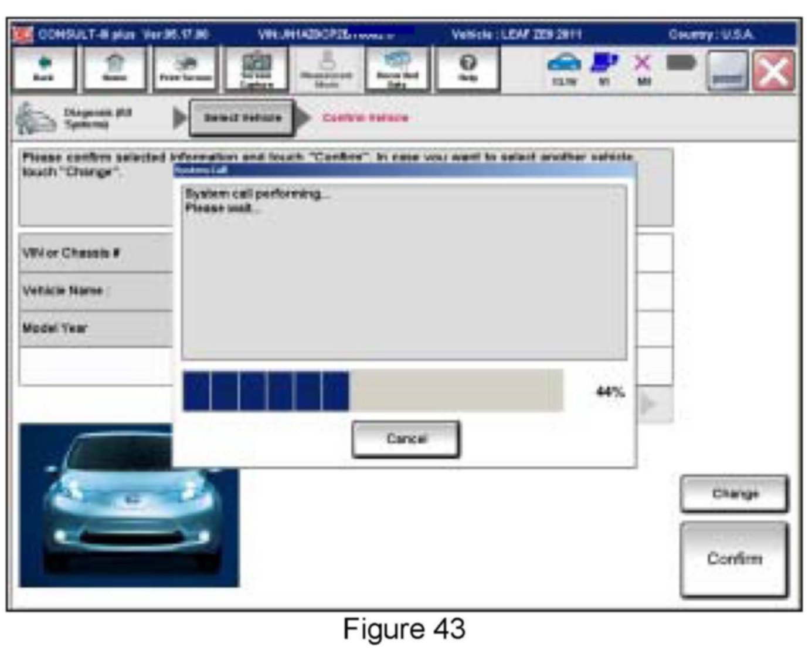Select the Measurement Mode icon
812x667 pixels.
(x=327, y=69)
